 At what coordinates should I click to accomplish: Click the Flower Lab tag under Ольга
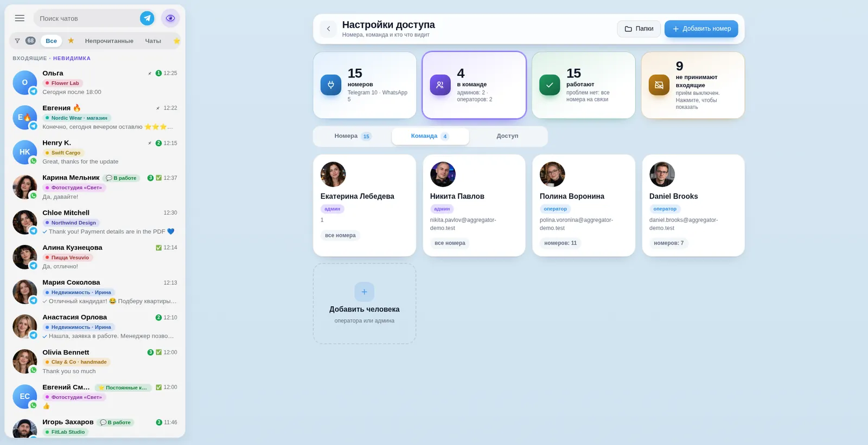click(62, 83)
